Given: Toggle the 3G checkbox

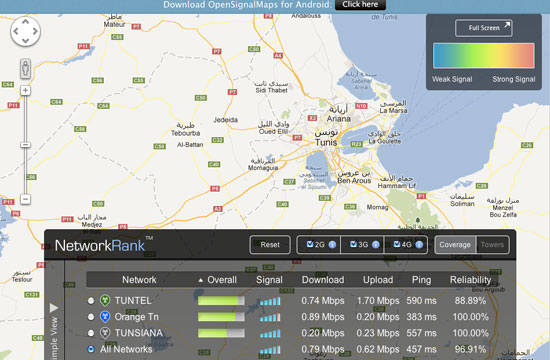Looking at the screenshot, I should pos(353,244).
